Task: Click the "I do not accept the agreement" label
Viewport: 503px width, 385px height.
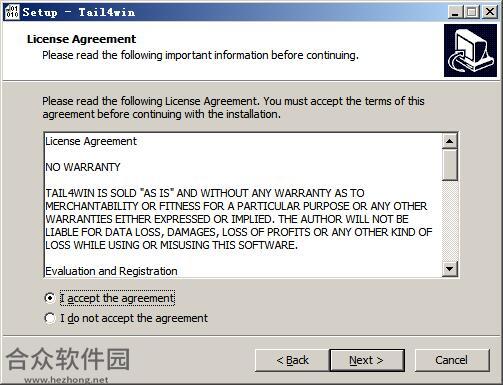Action: click(134, 318)
